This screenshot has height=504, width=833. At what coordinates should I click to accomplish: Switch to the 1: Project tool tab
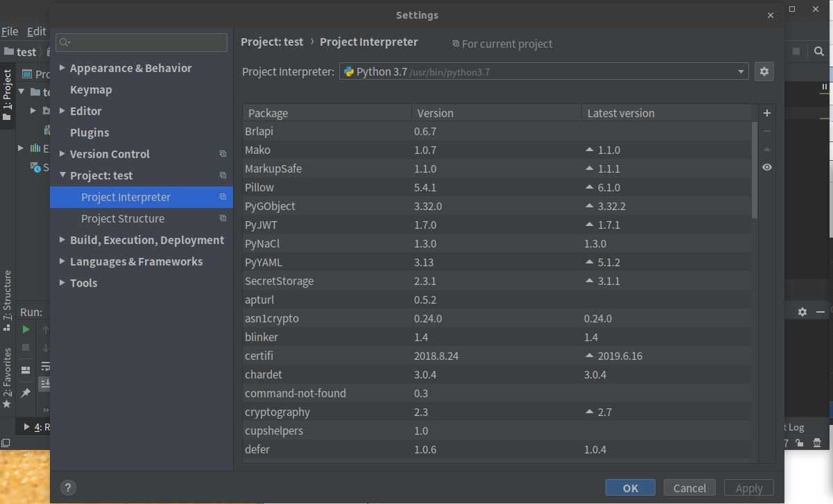7,94
